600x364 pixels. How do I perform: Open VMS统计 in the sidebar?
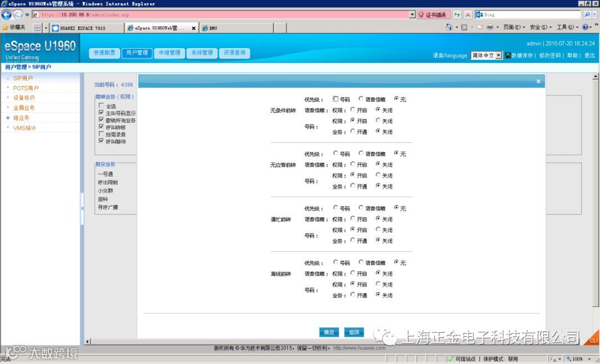click(x=24, y=128)
